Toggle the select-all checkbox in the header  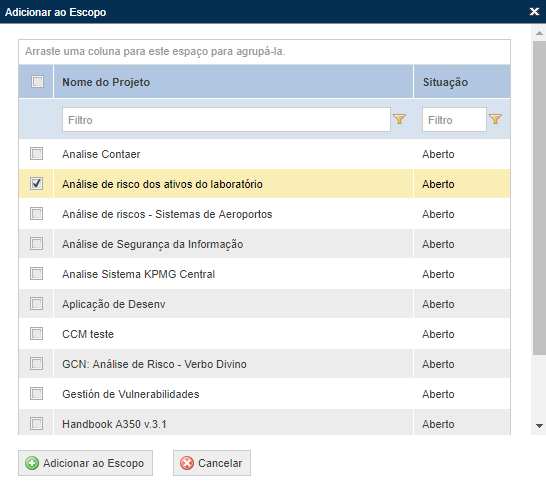[x=37, y=82]
